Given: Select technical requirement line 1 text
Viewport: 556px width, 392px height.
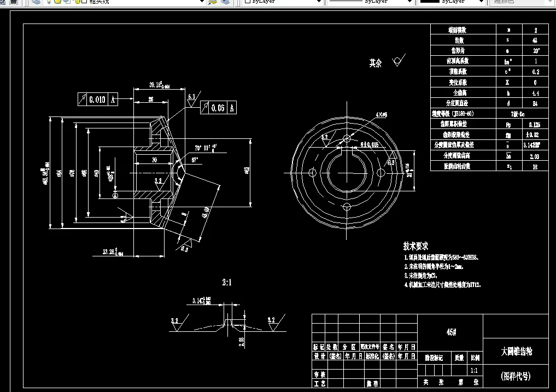Looking at the screenshot, I should [x=442, y=257].
